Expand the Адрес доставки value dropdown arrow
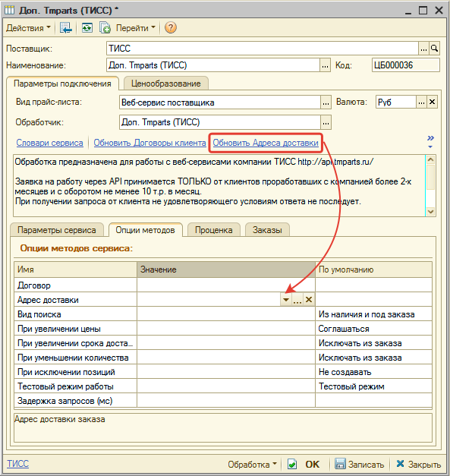This screenshot has height=476, width=450. (286, 300)
